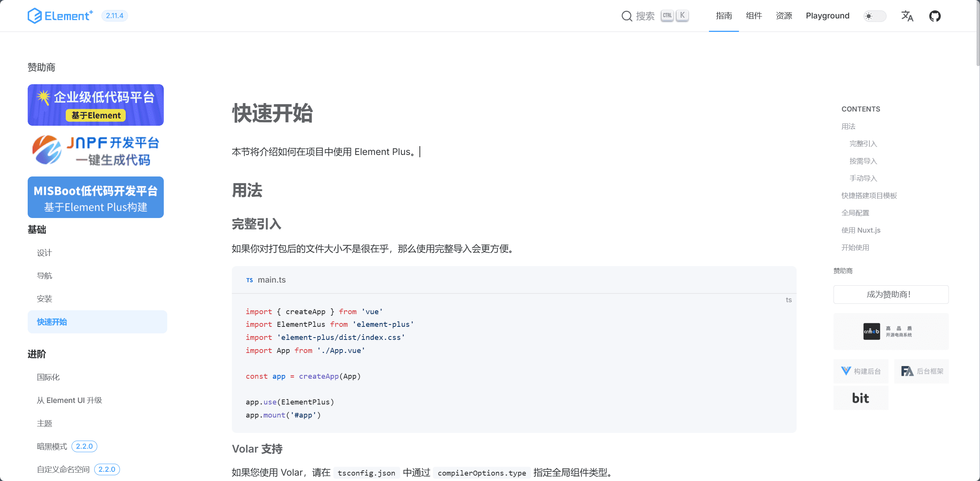Open the Playground nav item

coord(827,16)
